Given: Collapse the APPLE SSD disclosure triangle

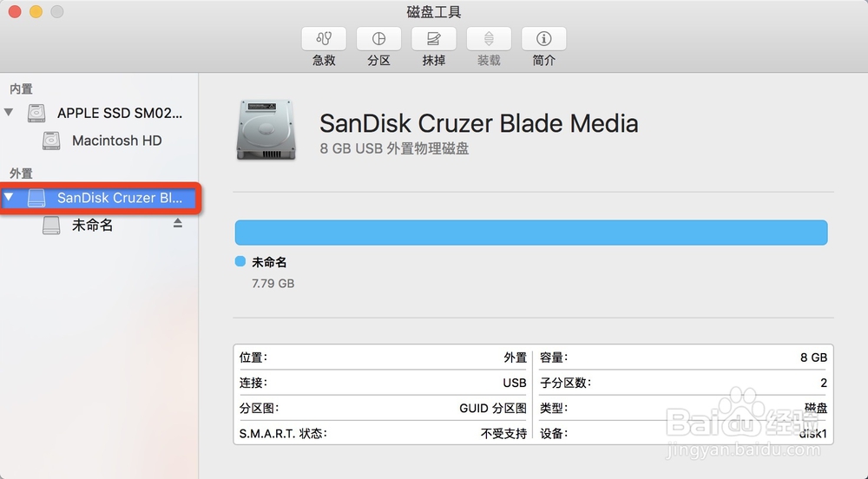Looking at the screenshot, I should 9,112.
